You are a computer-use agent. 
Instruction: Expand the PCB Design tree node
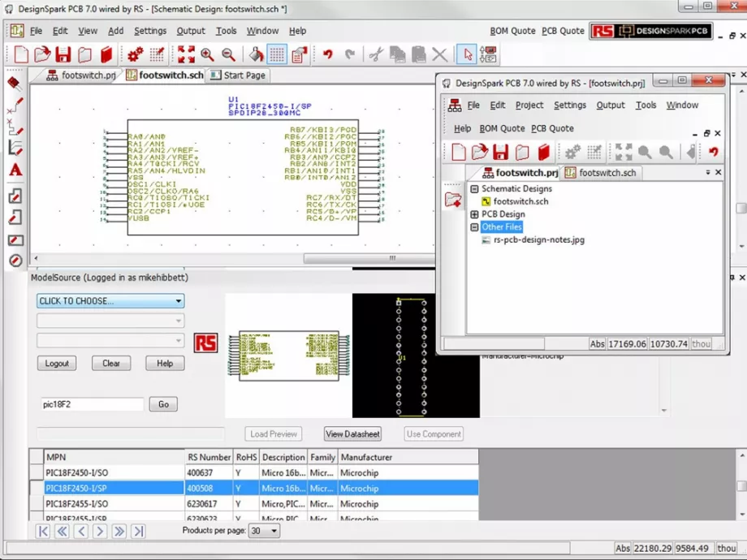tap(474, 214)
